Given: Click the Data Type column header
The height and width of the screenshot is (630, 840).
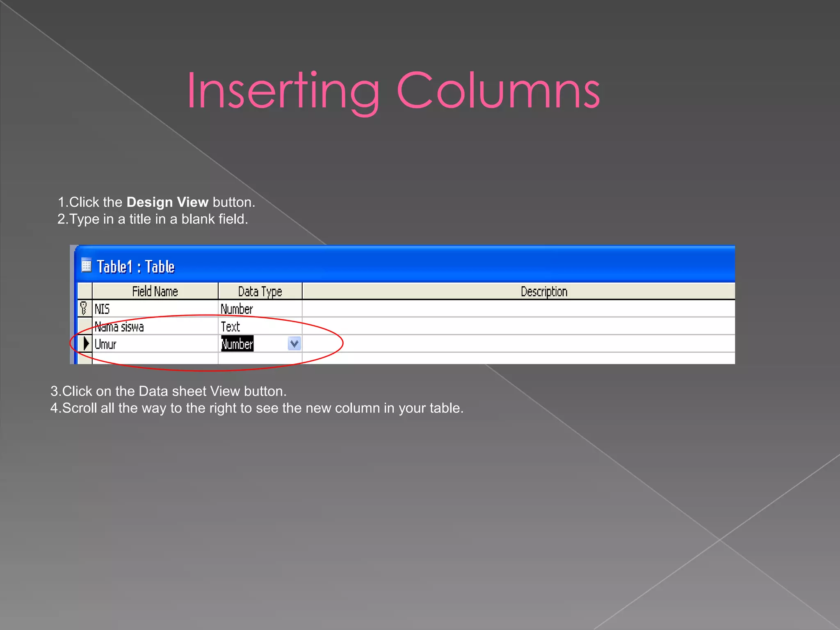Looking at the screenshot, I should (260, 291).
